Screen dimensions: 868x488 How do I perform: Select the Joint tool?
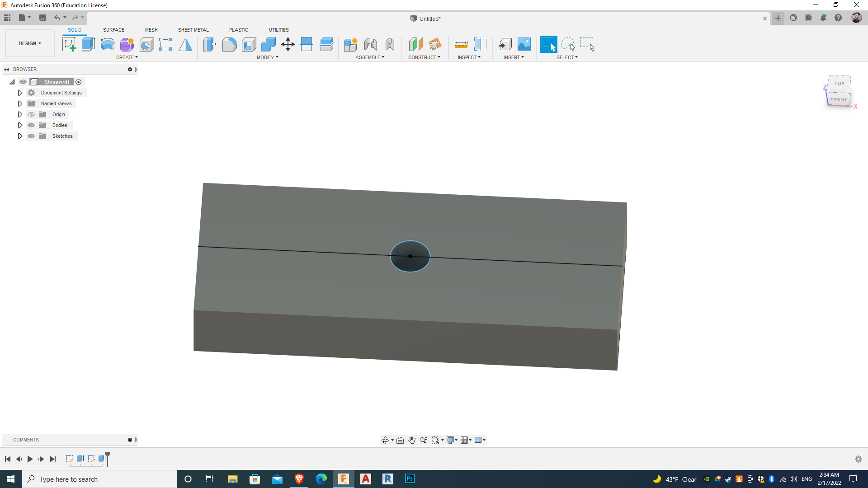pos(370,44)
